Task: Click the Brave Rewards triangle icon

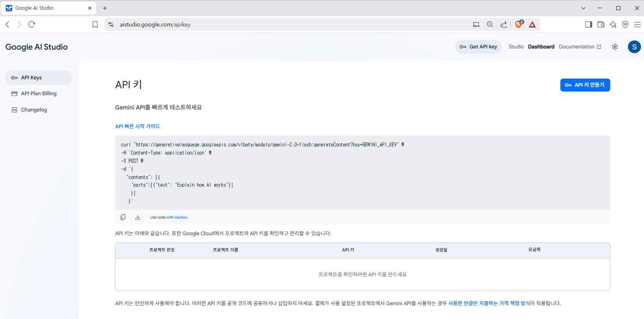Action: click(x=532, y=24)
